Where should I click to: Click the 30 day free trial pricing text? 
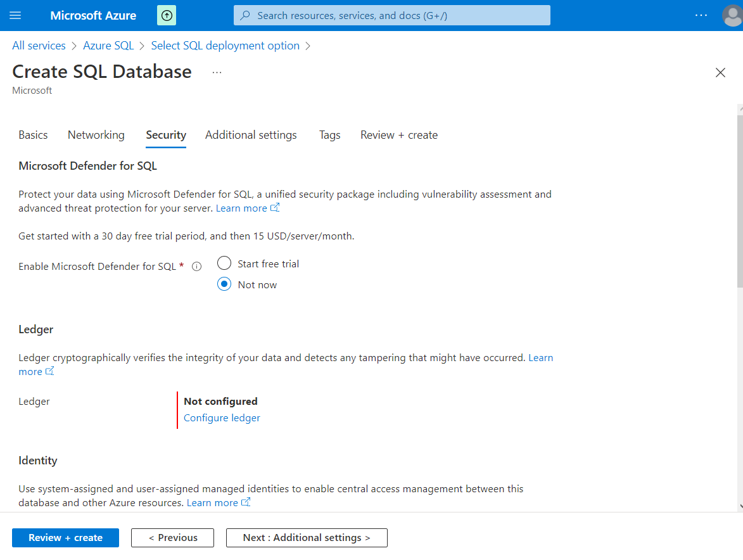click(x=186, y=236)
